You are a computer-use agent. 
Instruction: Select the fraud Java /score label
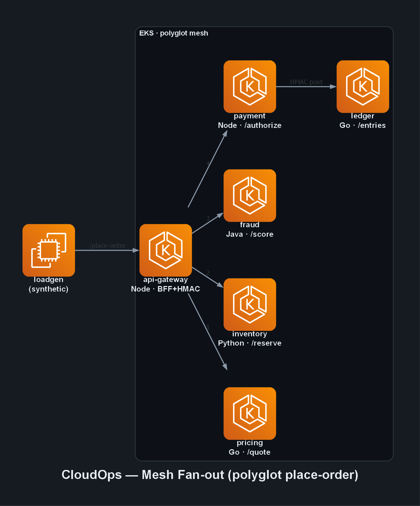point(250,229)
